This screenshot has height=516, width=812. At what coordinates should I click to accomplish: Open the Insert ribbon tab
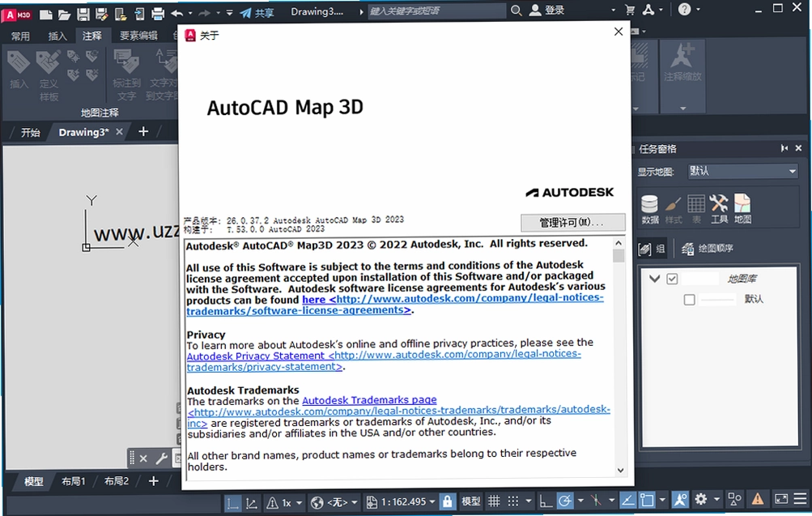click(57, 36)
